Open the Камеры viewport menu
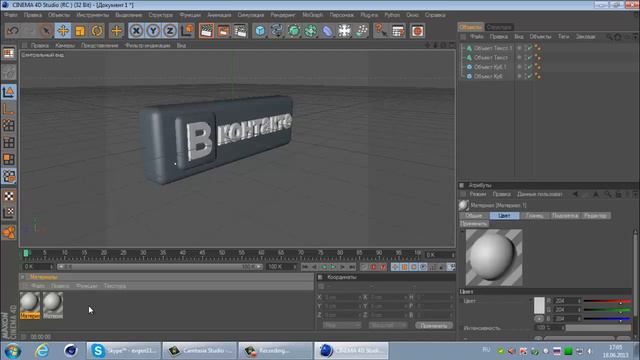This screenshot has width=640, height=360. tap(65, 45)
